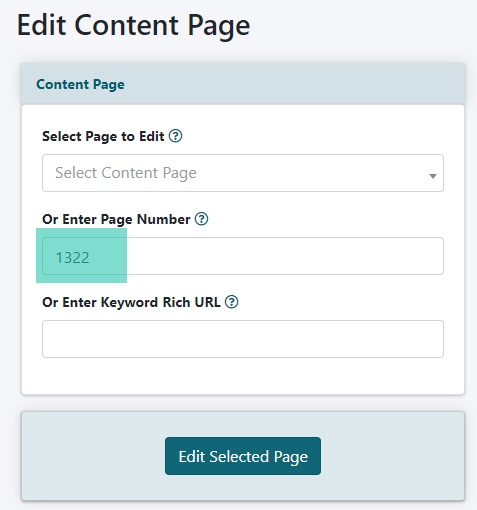
Task: Click help icon next to Or Enter Page Number
Action: 201,219
